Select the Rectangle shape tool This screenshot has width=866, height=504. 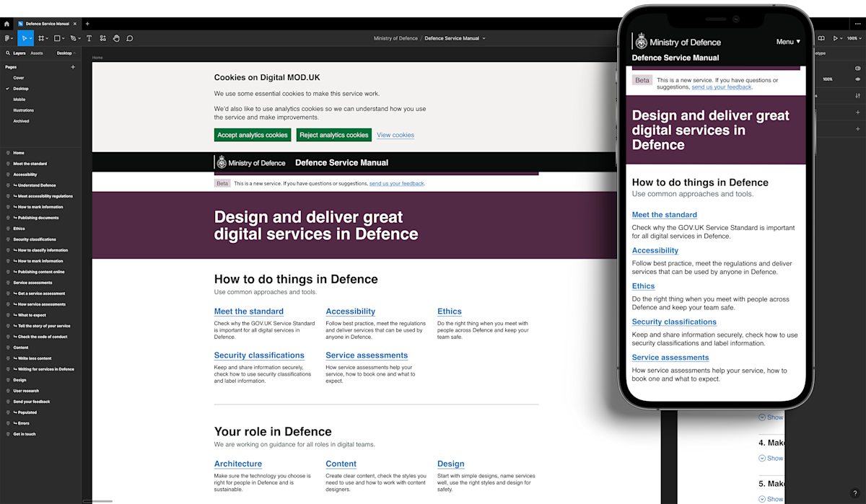coord(58,38)
